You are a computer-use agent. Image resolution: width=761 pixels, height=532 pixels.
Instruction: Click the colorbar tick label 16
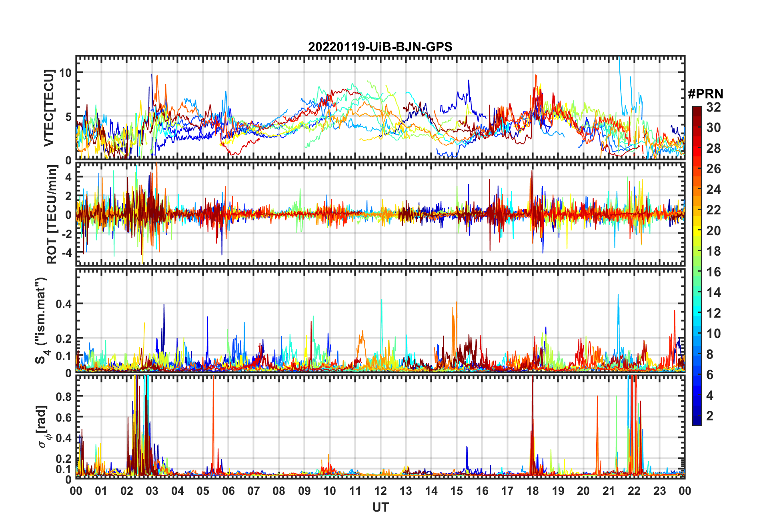pos(713,272)
